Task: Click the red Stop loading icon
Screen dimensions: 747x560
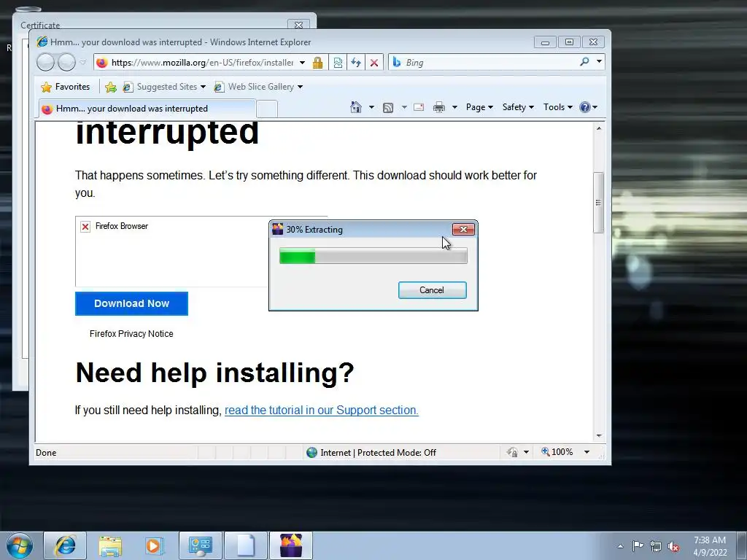Action: coord(374,63)
